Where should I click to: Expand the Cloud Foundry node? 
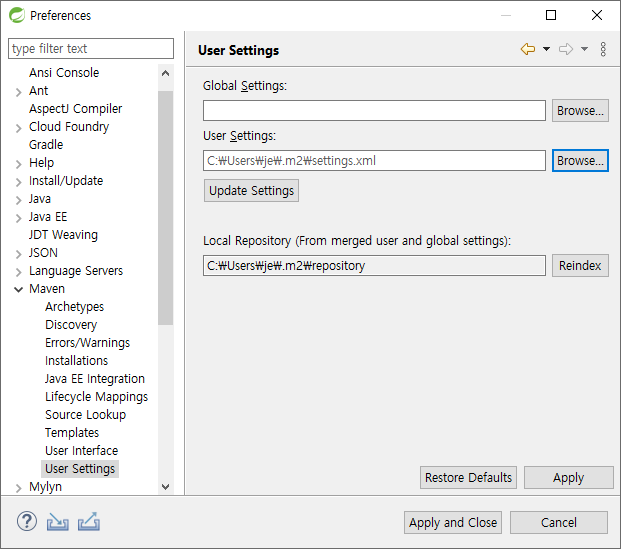coord(19,127)
